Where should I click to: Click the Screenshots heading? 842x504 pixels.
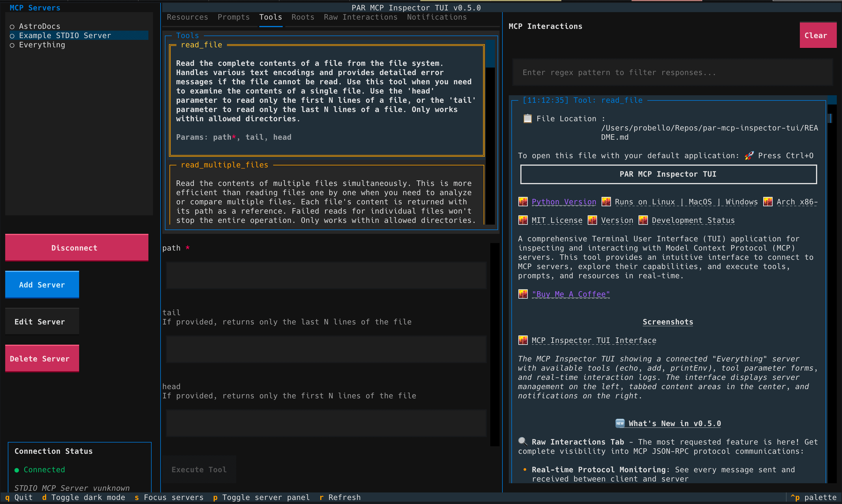668,322
